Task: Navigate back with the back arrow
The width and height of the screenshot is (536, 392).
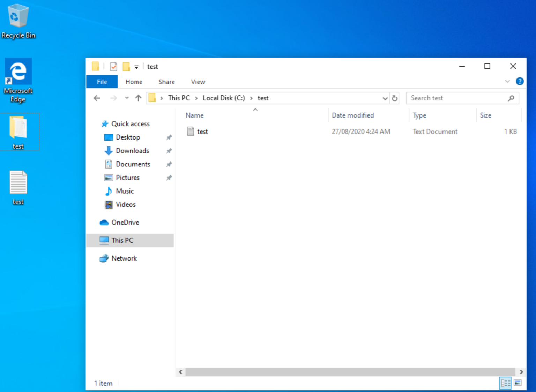Action: pyautogui.click(x=97, y=98)
